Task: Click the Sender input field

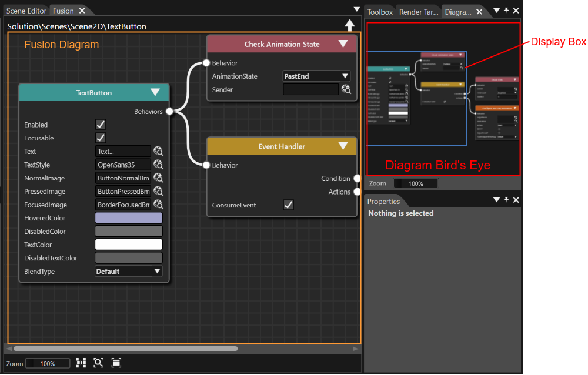Action: (311, 89)
